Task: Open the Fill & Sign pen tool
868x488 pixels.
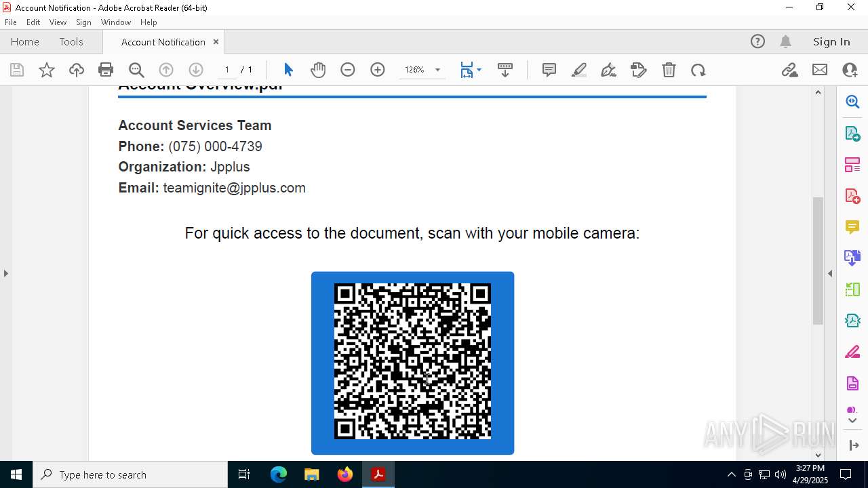Action: pyautogui.click(x=609, y=70)
